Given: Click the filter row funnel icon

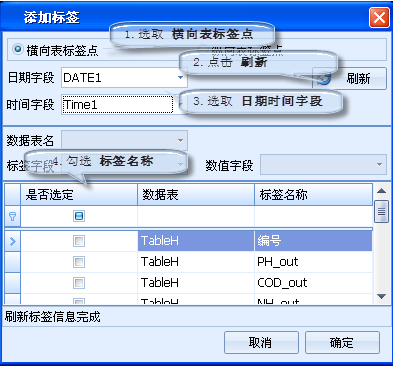Looking at the screenshot, I should (12, 217).
